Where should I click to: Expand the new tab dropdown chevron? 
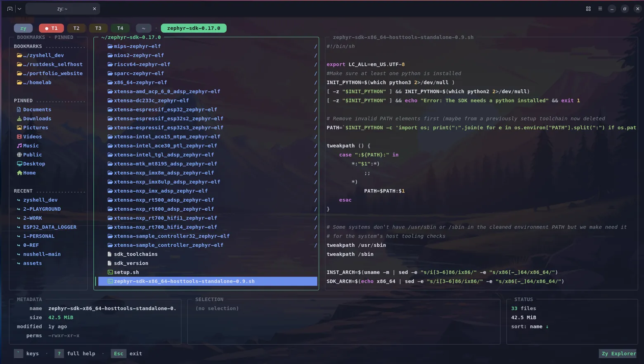pos(19,9)
